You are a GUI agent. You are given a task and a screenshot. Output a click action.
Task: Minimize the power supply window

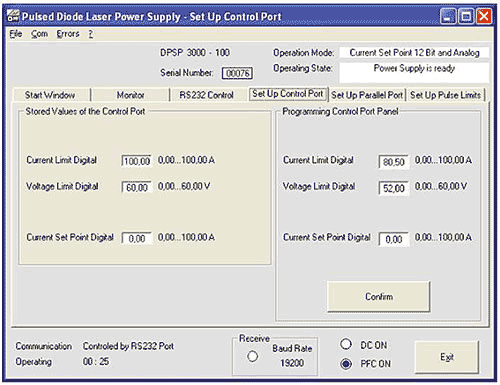[x=448, y=16]
